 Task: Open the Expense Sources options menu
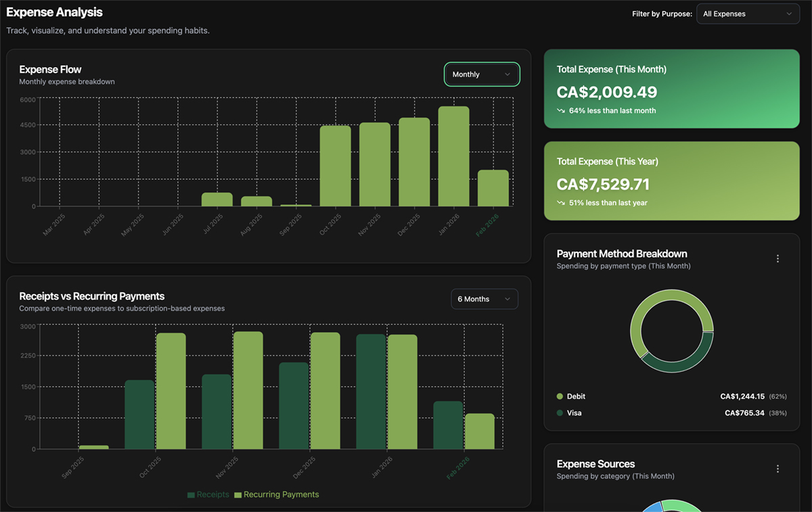pos(777,468)
